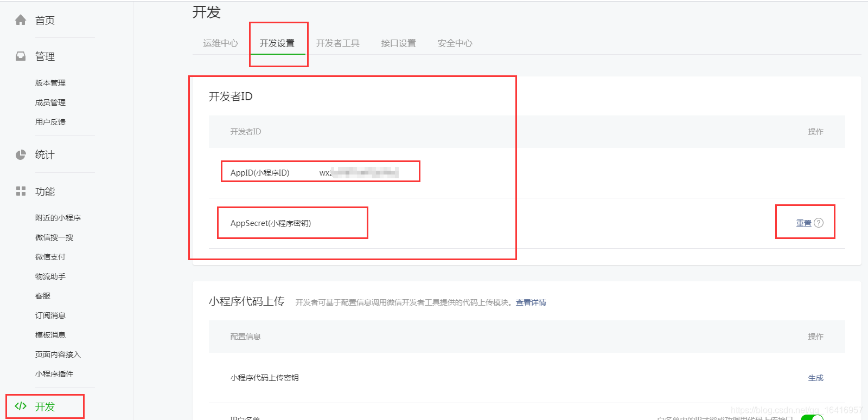Go to the 安全中心 tab
This screenshot has width=868, height=420.
[x=455, y=43]
